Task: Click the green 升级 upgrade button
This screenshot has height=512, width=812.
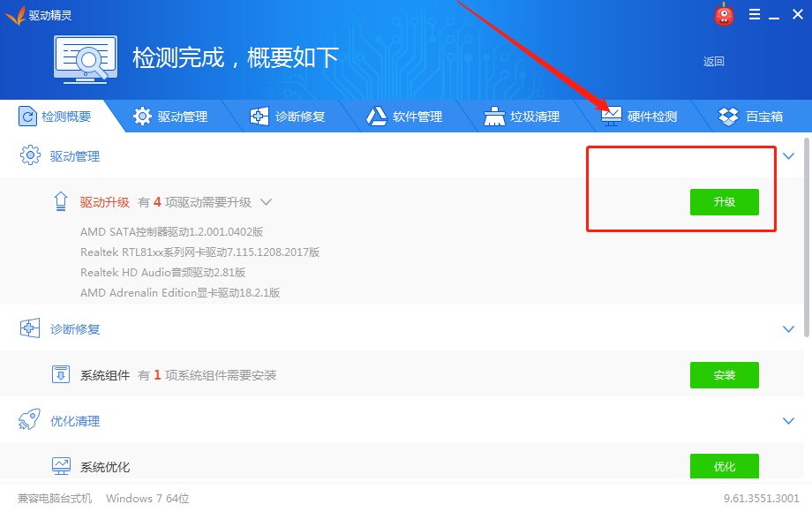Action: pos(724,202)
